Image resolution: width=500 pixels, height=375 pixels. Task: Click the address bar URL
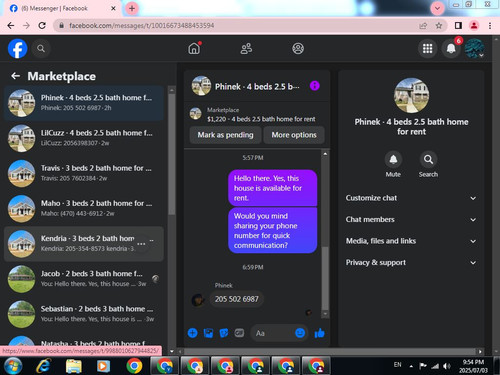point(141,25)
